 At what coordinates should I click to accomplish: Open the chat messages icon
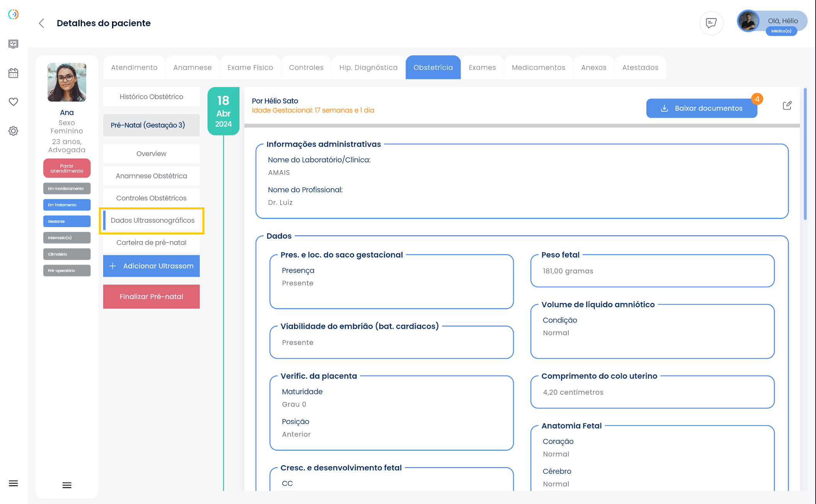[711, 23]
